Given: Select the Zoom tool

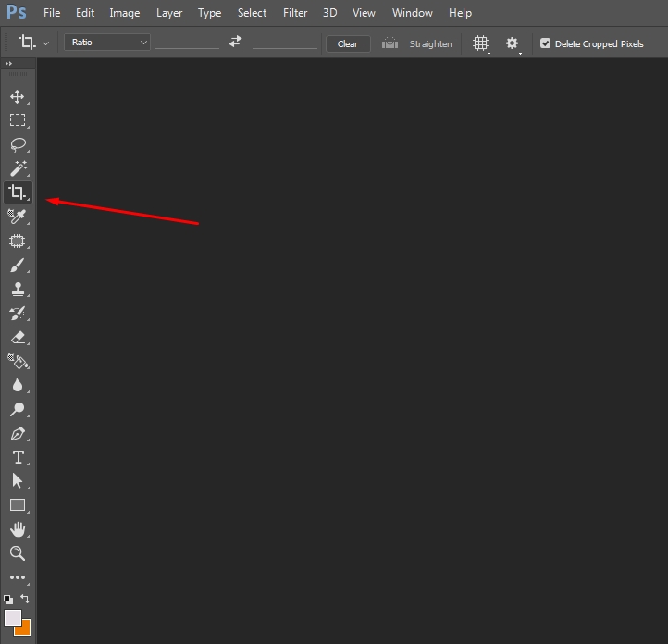Looking at the screenshot, I should [18, 553].
